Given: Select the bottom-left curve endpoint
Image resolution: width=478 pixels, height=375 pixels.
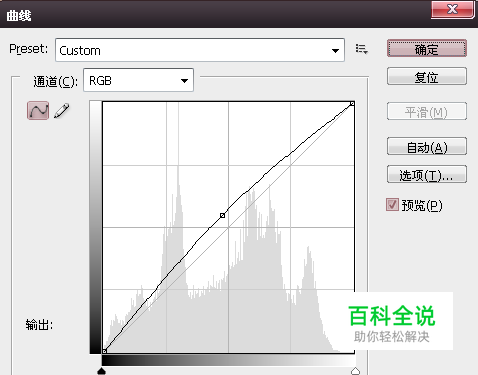Looking at the screenshot, I should (x=104, y=351).
